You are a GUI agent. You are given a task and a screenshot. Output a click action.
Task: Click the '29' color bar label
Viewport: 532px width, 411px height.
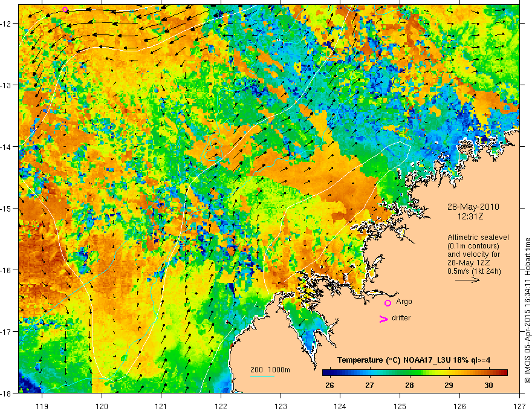pos(449,385)
